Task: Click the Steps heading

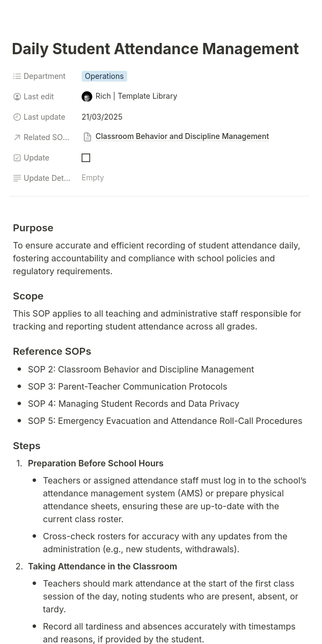Action: [x=27, y=446]
